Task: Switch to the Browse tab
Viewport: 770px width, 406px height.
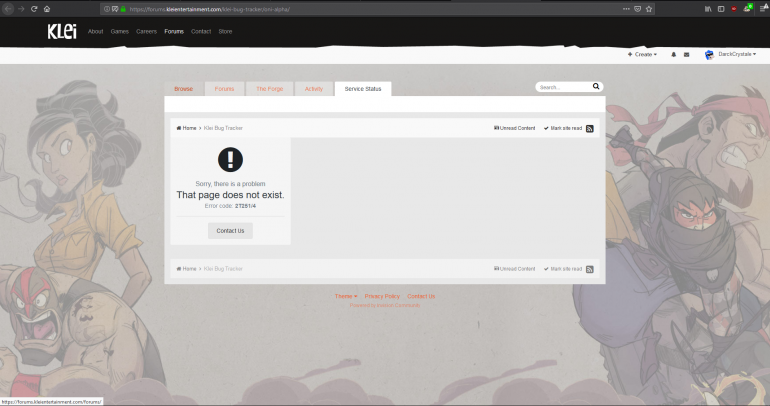Action: [183, 89]
